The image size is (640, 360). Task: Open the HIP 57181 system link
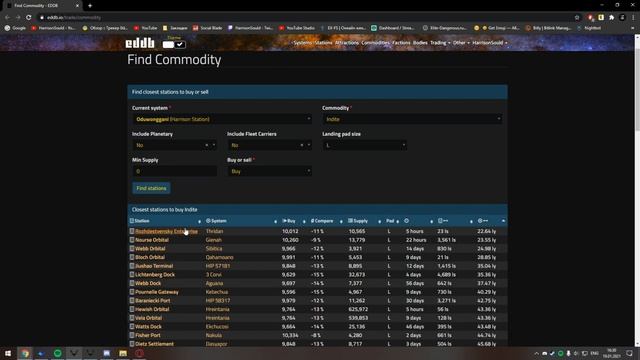coord(218,266)
